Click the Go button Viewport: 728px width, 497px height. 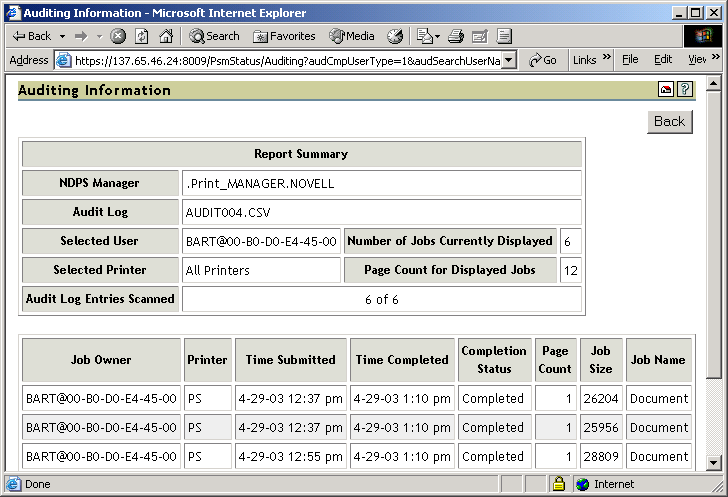coord(543,60)
